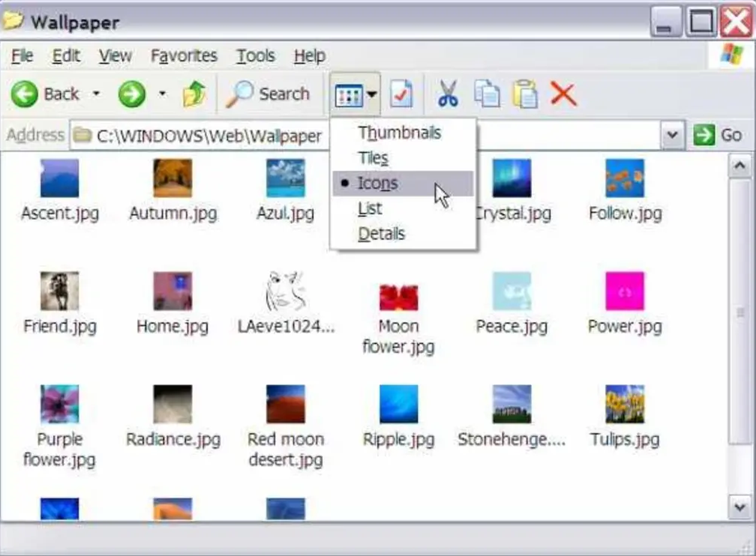Switch to Thumbnails view

399,133
